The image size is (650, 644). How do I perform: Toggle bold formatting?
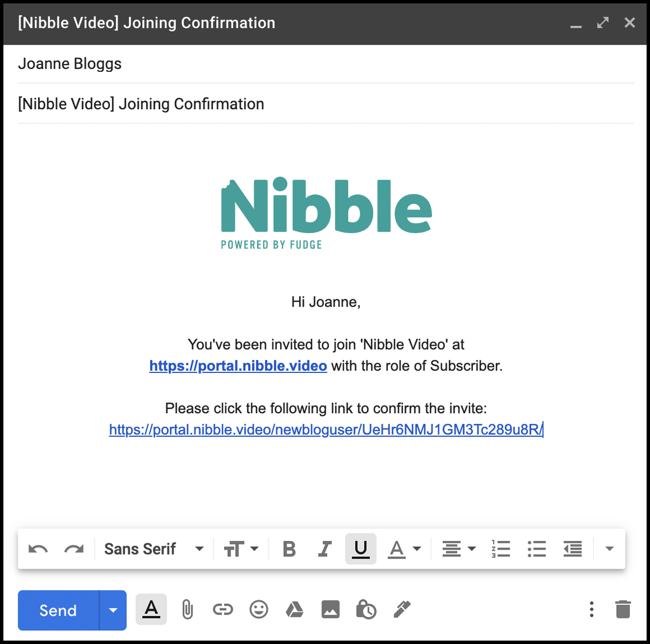289,549
